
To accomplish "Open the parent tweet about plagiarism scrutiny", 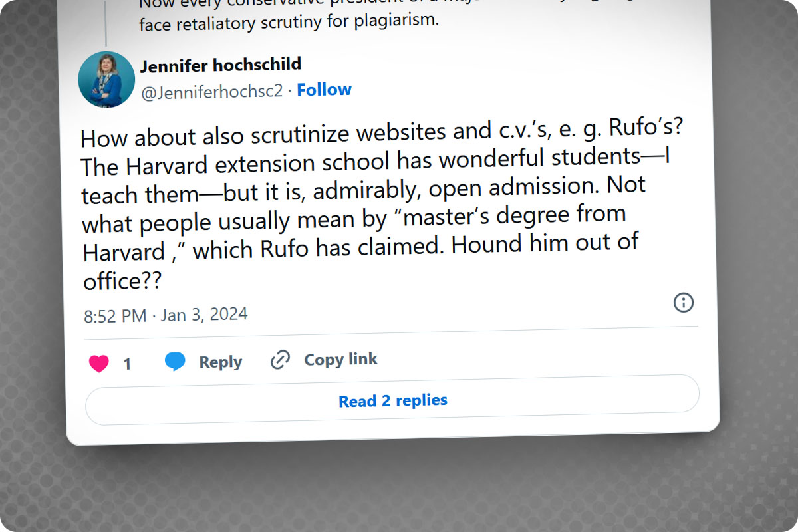I will click(x=289, y=17).
